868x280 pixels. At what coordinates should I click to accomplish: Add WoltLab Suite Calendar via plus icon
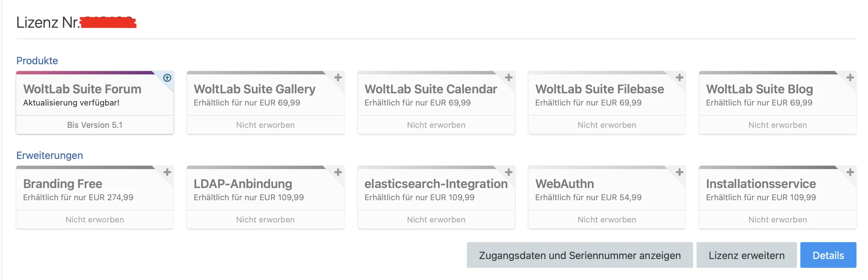tap(509, 78)
